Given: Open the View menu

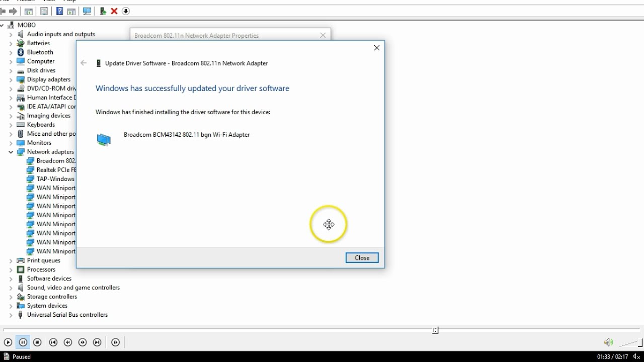Looking at the screenshot, I should (48, 1).
